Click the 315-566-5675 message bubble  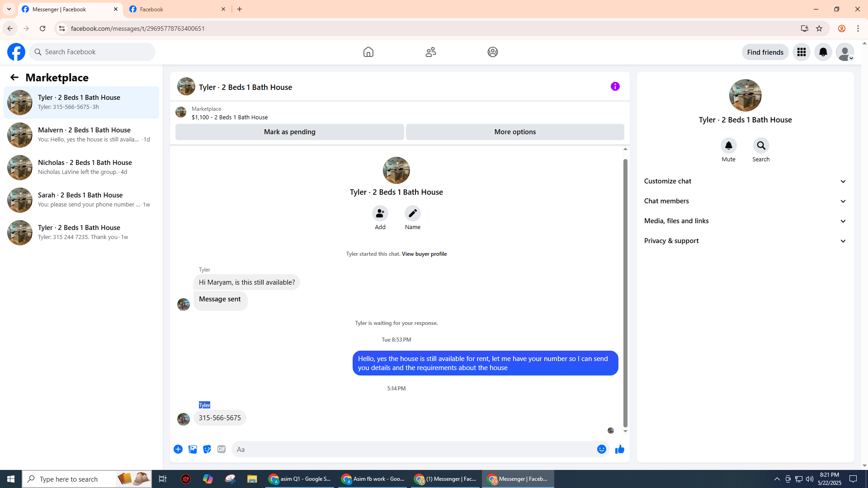pyautogui.click(x=220, y=418)
